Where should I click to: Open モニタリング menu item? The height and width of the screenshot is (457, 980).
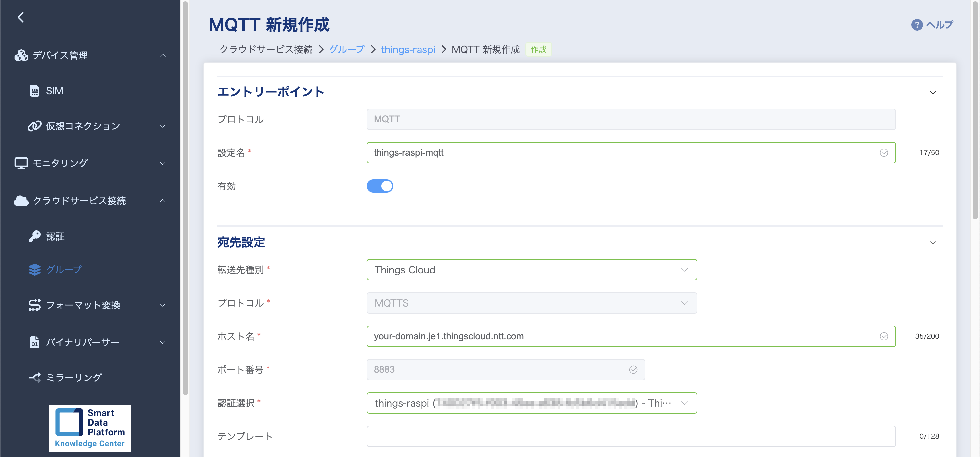point(60,163)
